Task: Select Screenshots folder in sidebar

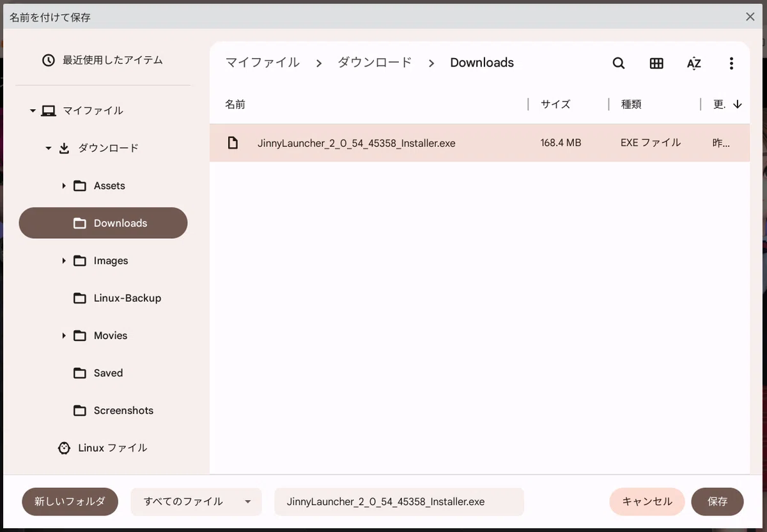Action: (103, 411)
